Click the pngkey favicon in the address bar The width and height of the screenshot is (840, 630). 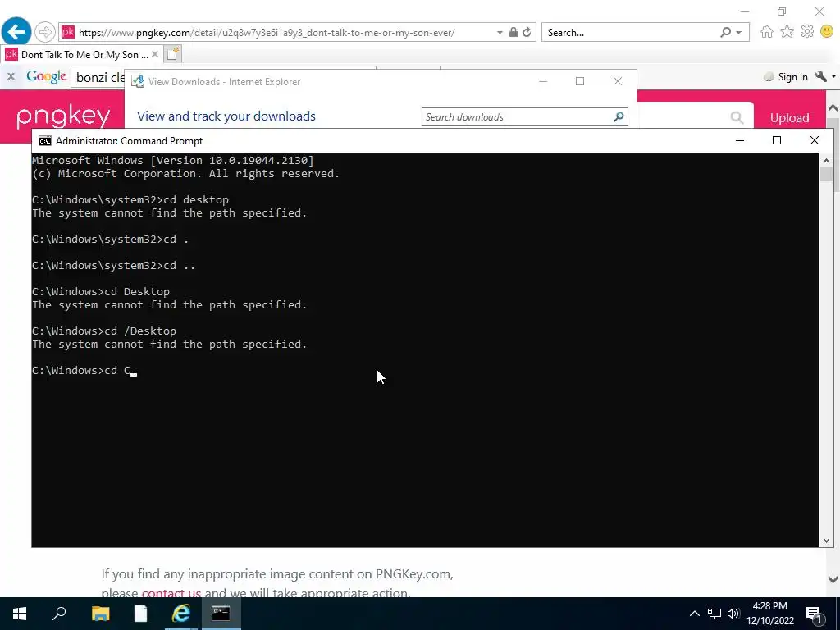pos(68,32)
